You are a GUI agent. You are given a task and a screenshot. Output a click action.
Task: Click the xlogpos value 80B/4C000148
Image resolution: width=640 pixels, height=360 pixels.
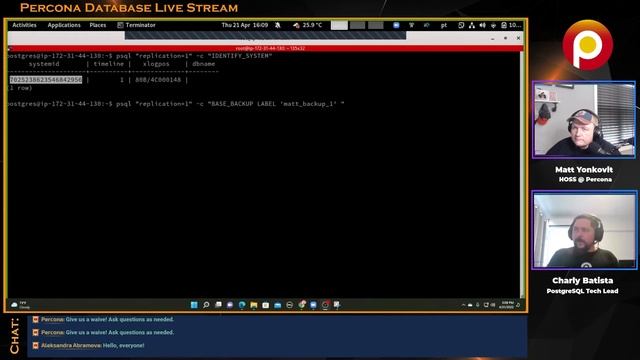(x=158, y=80)
